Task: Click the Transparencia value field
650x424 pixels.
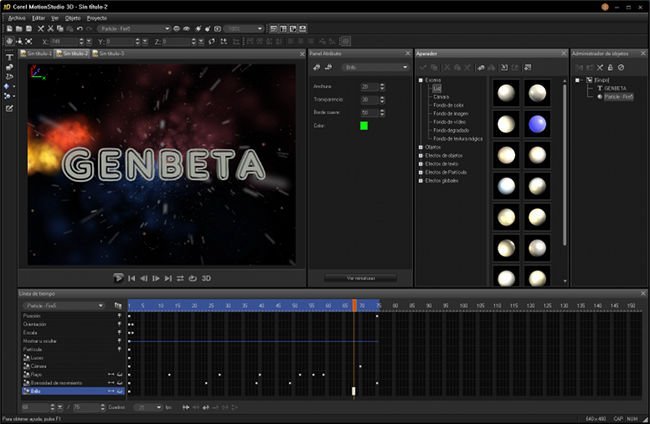Action: point(369,99)
